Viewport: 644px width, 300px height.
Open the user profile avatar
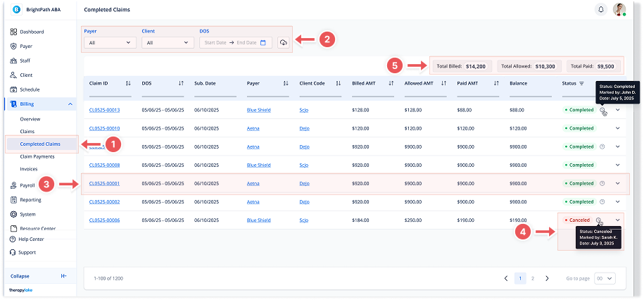click(619, 10)
